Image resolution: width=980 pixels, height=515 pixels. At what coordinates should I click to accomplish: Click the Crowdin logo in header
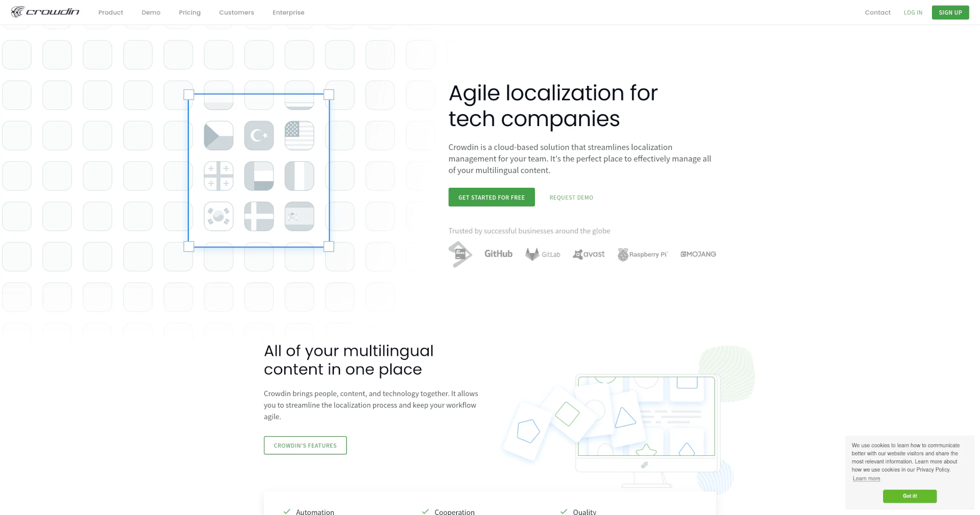click(x=45, y=12)
